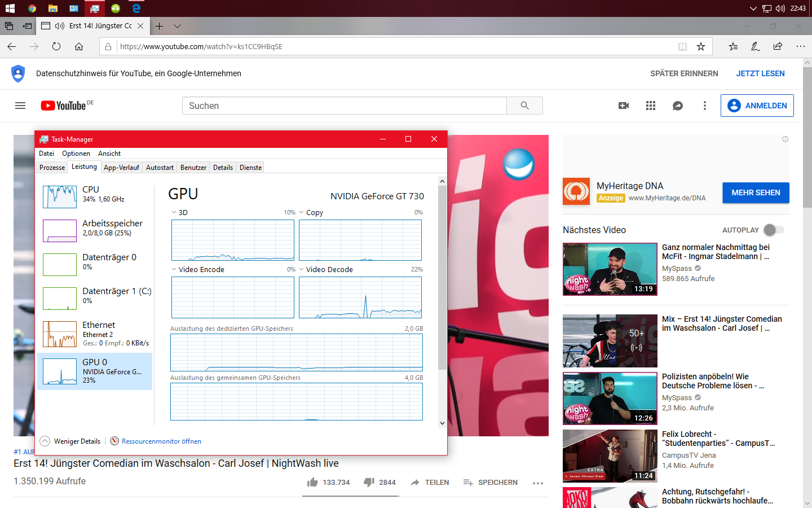
Task: Click TEILEN share button
Action: click(430, 482)
